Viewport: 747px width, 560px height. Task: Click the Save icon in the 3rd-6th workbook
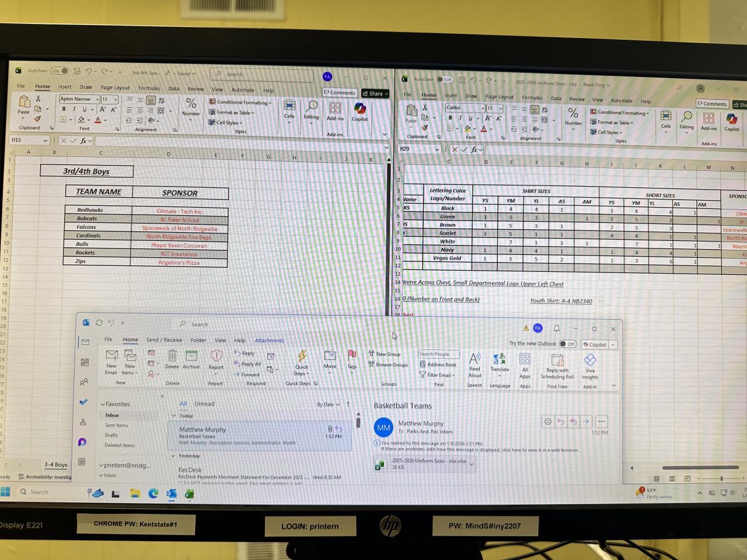[x=76, y=71]
